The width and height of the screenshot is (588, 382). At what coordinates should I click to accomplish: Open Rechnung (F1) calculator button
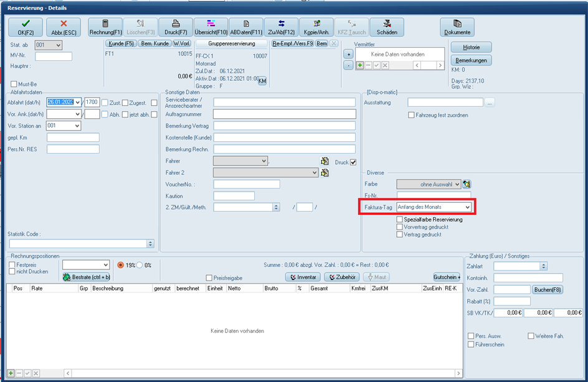pyautogui.click(x=104, y=27)
